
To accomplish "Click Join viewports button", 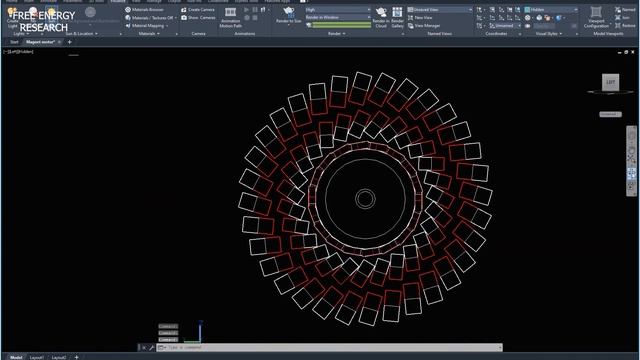I will [x=622, y=18].
